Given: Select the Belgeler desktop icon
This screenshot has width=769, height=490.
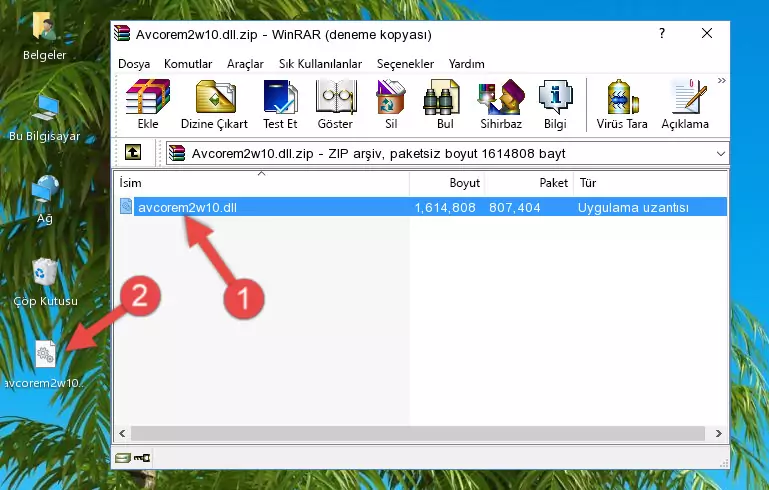Looking at the screenshot, I should (44, 36).
